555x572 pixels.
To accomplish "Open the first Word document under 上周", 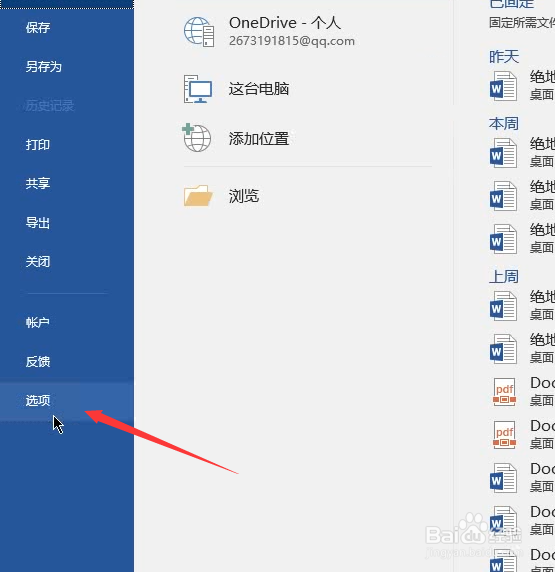I will tap(522, 306).
